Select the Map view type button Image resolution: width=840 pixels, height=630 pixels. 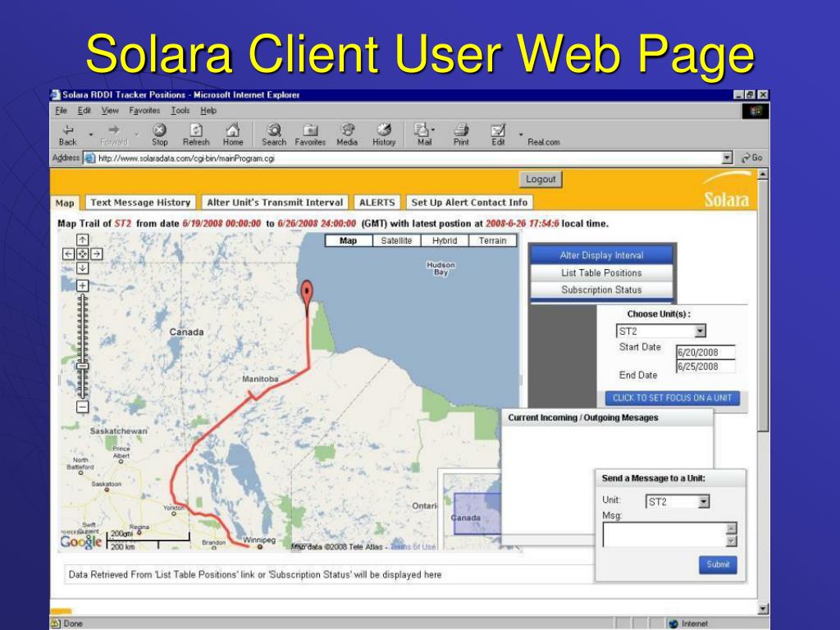click(x=348, y=240)
